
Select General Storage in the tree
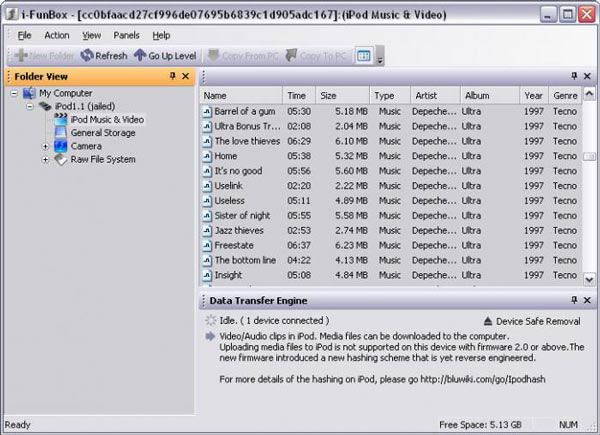(x=103, y=133)
